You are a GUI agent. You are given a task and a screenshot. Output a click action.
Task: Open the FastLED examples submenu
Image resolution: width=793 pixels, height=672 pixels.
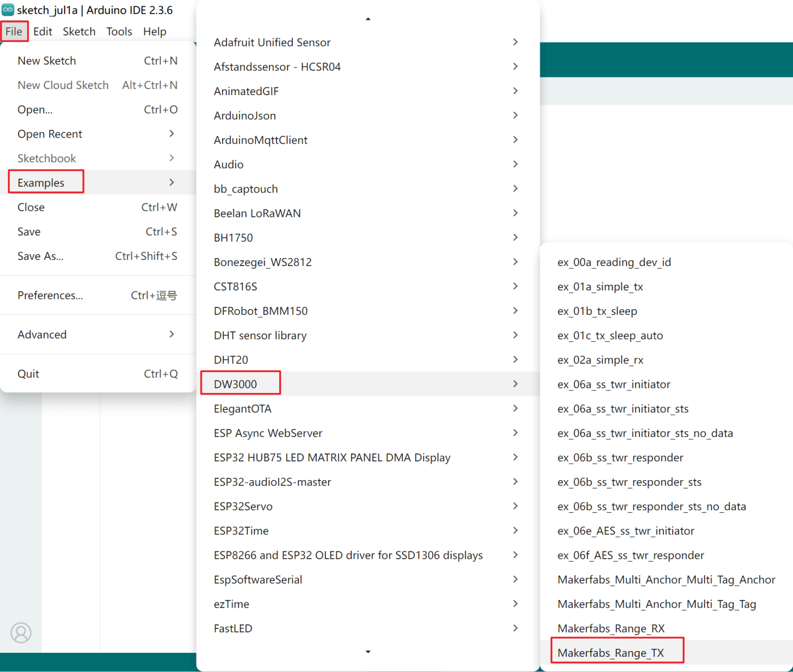pos(368,628)
